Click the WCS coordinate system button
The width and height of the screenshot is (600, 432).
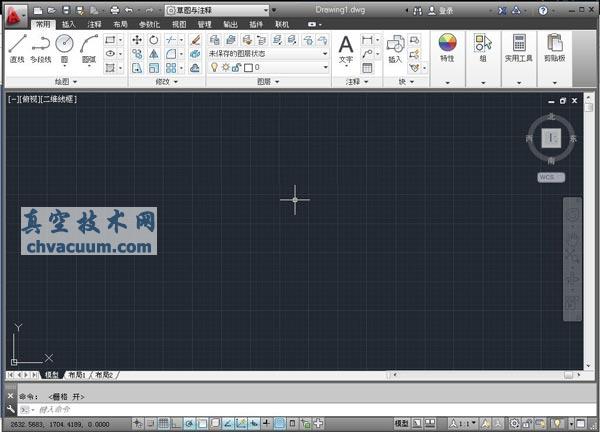tap(551, 177)
